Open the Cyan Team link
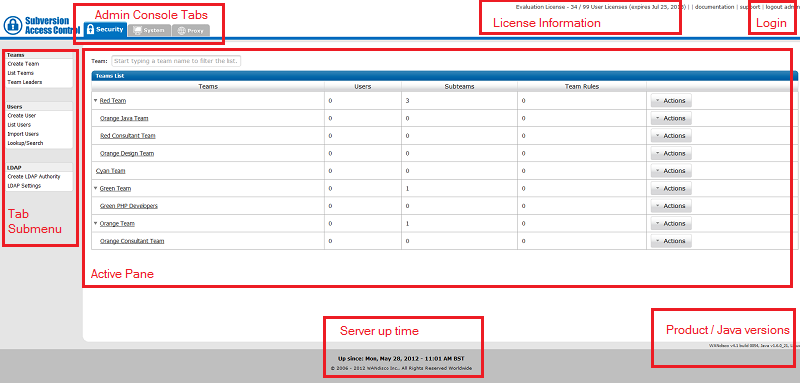 click(x=111, y=171)
